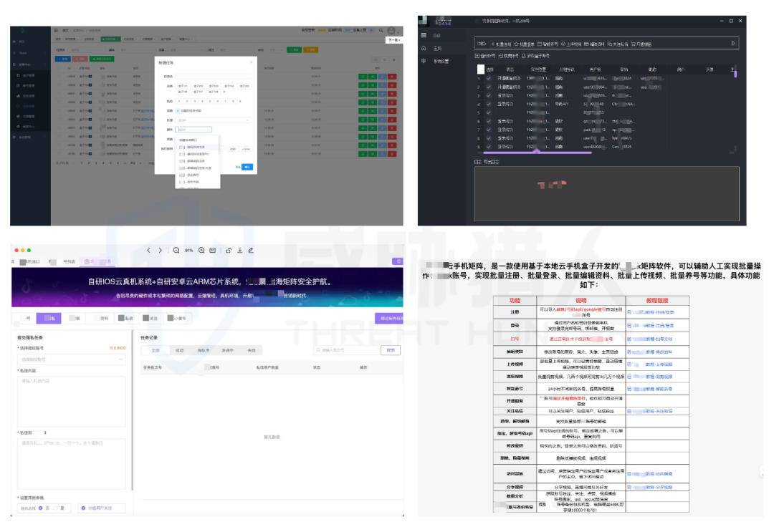Image resolution: width=774 pixels, height=532 pixels.
Task: Expand the 系统管理 sidebar section
Action: click(30, 137)
